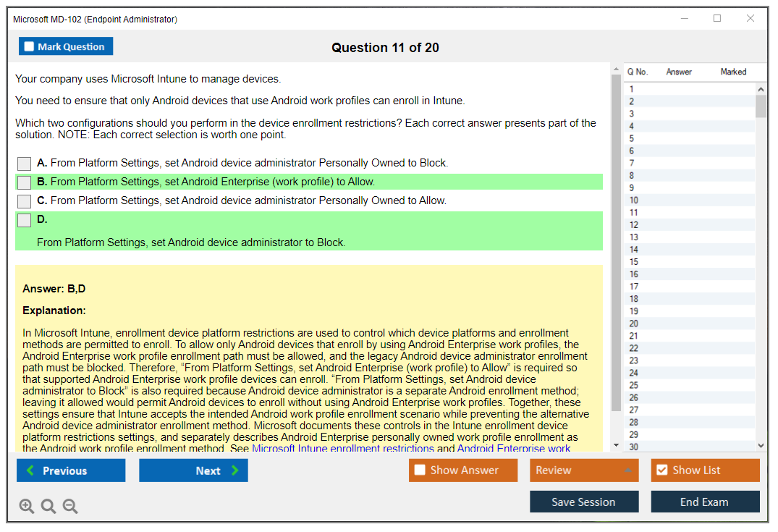This screenshot has width=778, height=532.
Task: Open the Microsoft Intune enrollment restrictions link
Action: 343,448
